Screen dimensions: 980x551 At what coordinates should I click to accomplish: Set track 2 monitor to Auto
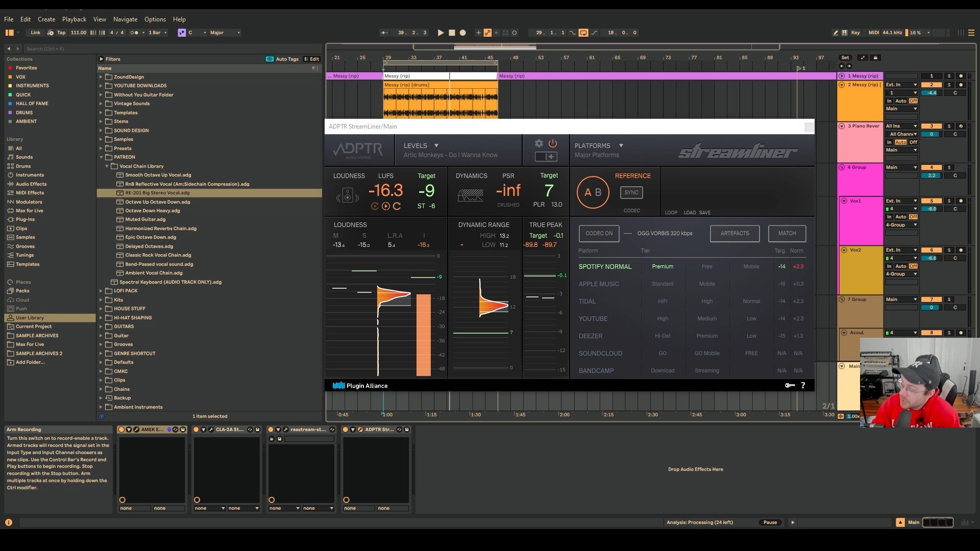click(x=901, y=101)
